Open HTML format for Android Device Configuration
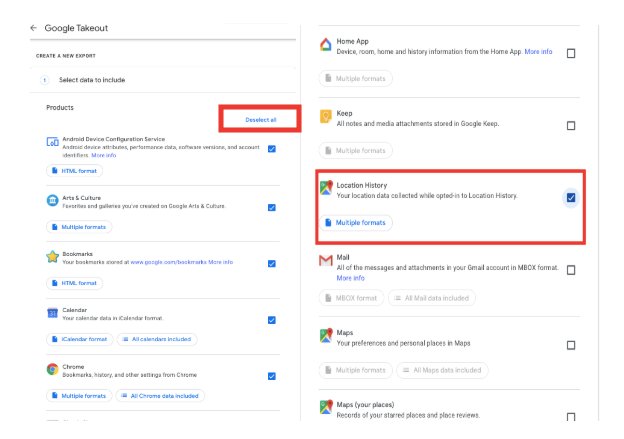This screenshot has height=439, width=624. [75, 171]
